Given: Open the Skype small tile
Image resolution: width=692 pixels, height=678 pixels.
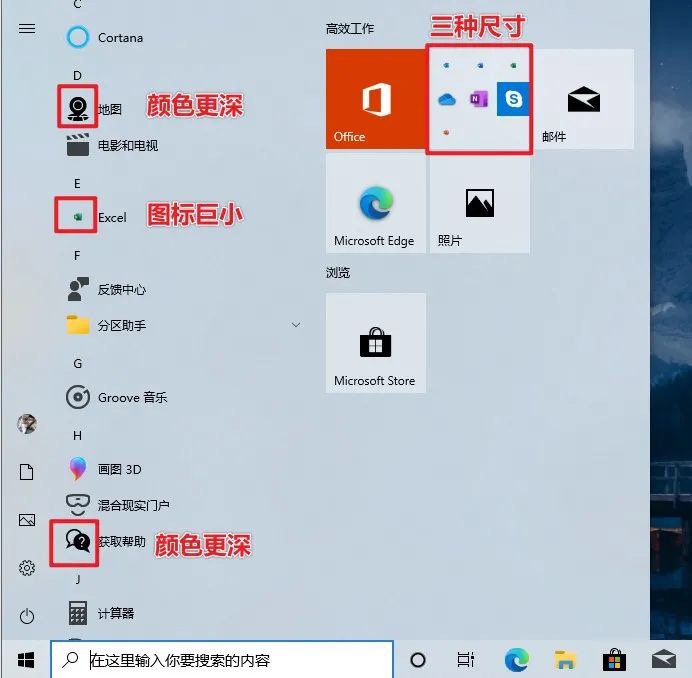Looking at the screenshot, I should coord(513,99).
